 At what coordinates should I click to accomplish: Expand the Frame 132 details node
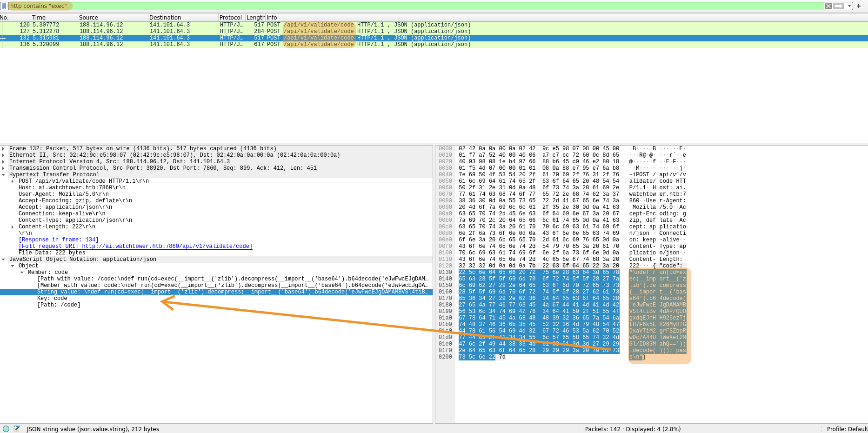[x=4, y=148]
